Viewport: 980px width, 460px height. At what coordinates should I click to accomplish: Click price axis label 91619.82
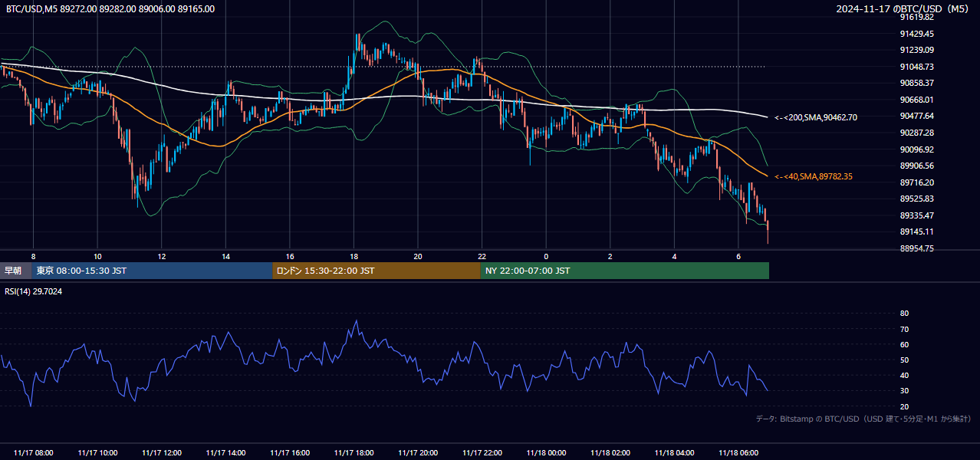[917, 17]
